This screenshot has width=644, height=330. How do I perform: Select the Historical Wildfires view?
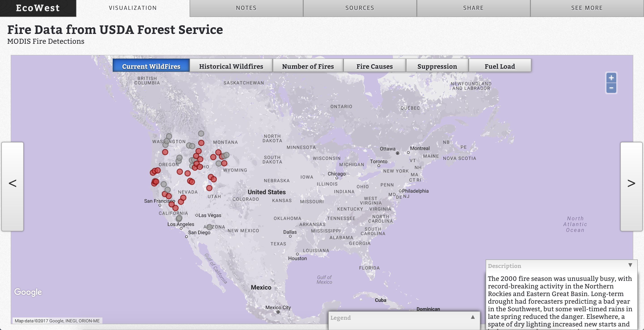point(231,66)
